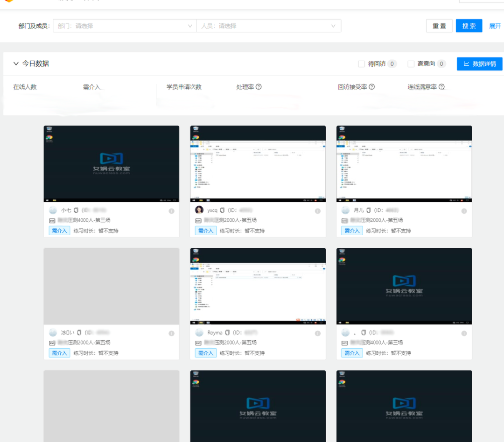Collapse the 今日数据 section chevron

[x=16, y=63]
